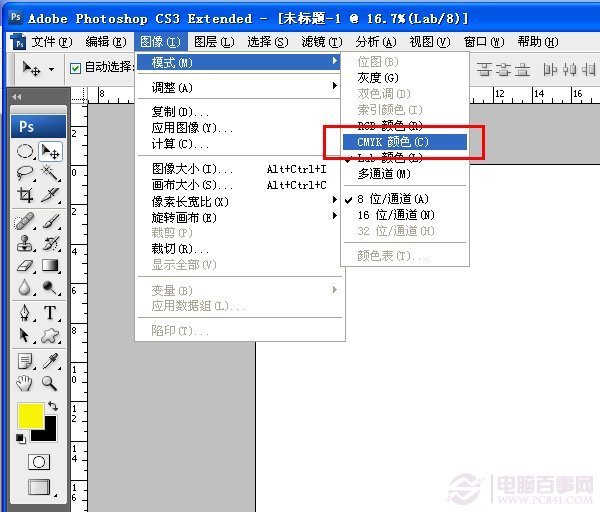Toggle the 自动选择 checkbox

coord(76,68)
